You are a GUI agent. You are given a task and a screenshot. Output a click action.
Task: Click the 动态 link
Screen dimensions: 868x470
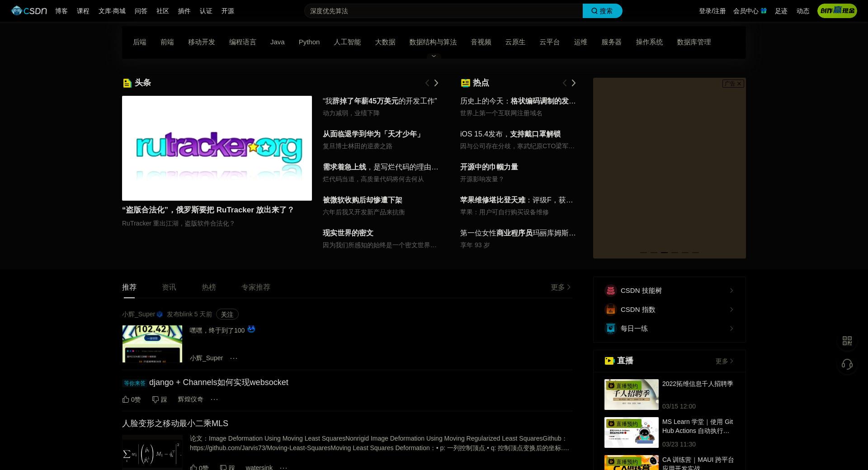[x=803, y=11]
